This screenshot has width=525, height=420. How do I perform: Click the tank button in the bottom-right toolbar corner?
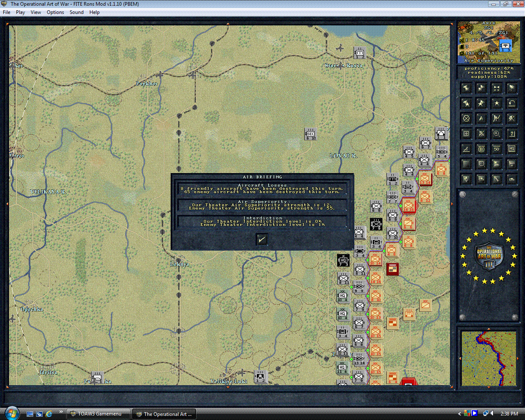[511, 179]
